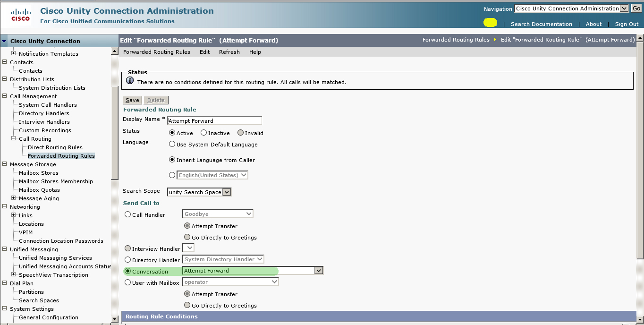Collapse the Call Routing section

(14, 138)
